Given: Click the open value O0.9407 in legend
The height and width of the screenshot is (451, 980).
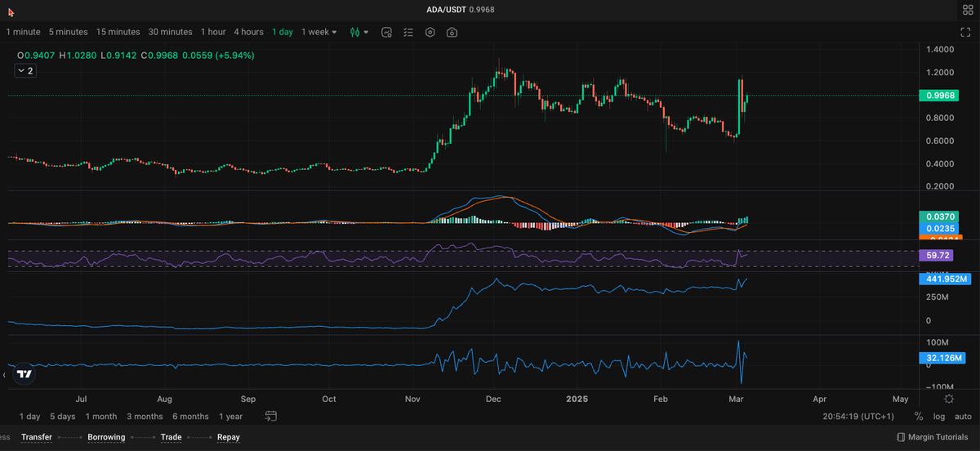Looking at the screenshot, I should (x=36, y=56).
